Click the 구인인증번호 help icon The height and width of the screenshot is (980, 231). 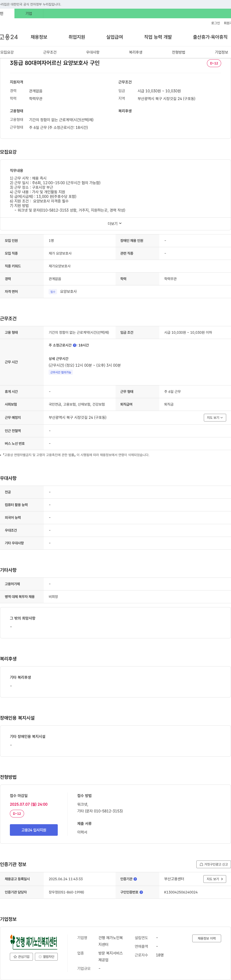141,892
